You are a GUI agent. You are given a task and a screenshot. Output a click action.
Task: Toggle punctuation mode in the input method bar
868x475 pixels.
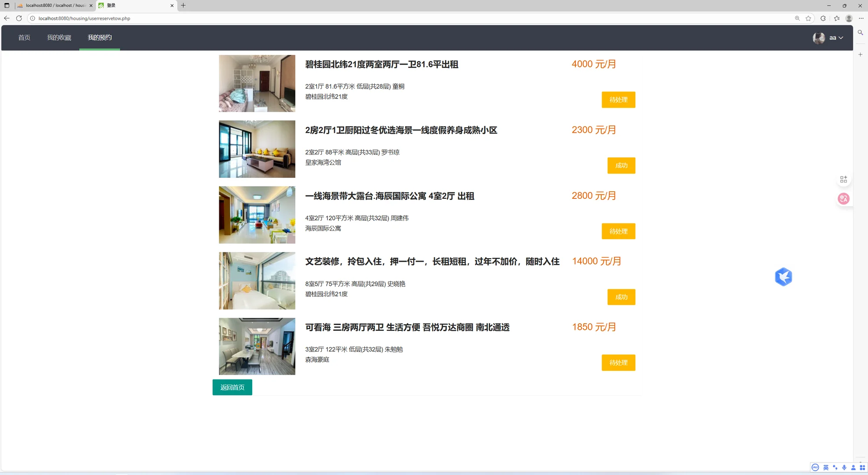tap(835, 468)
